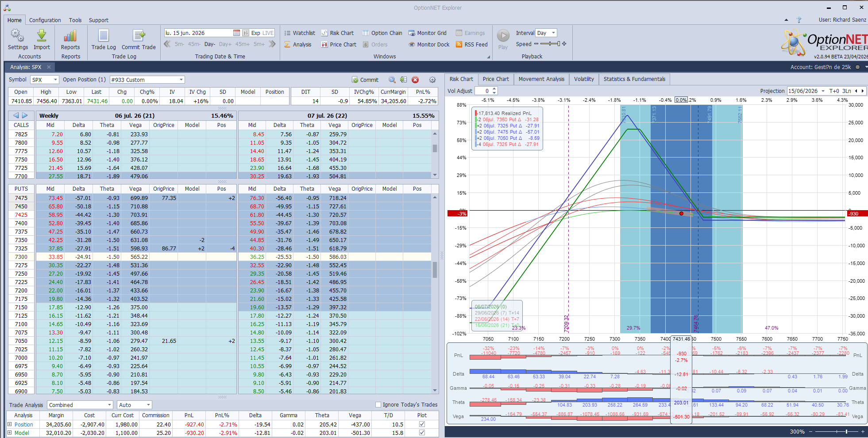Click the Vol Adjust value field
Screen dimensions: 868x438
click(483, 91)
